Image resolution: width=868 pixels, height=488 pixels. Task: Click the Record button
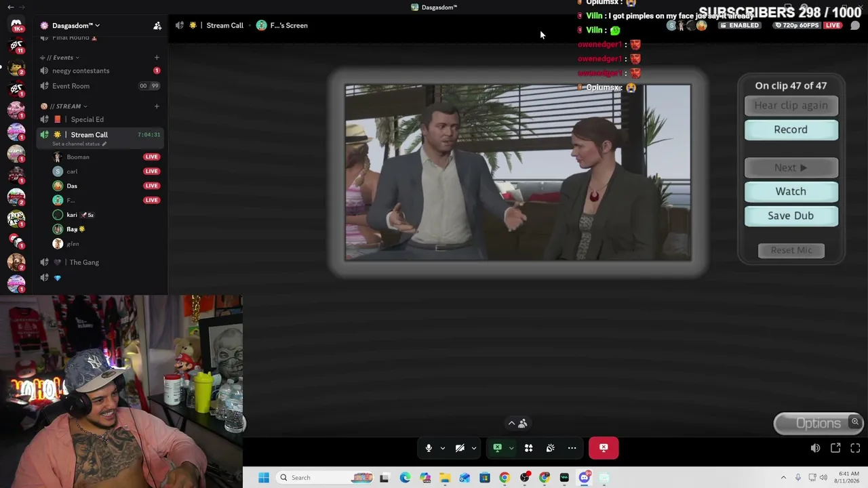click(x=791, y=129)
